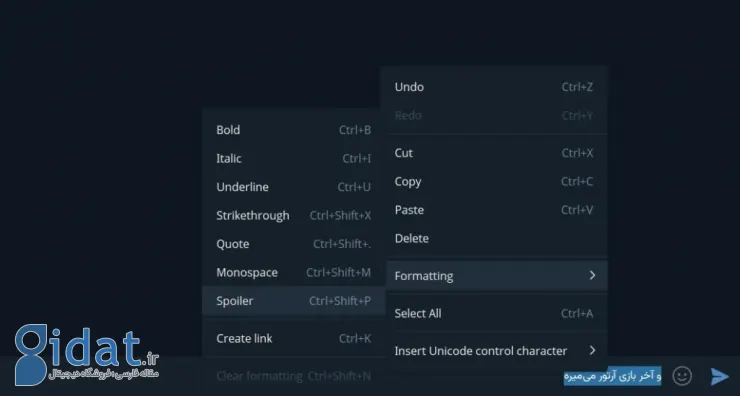Open Create link option
The width and height of the screenshot is (740, 396).
tap(294, 338)
